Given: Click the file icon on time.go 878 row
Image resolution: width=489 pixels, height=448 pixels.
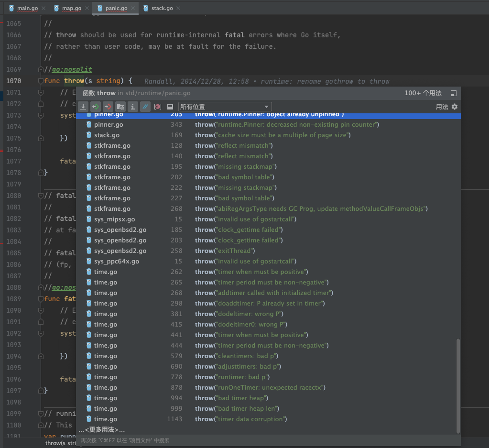Looking at the screenshot, I should (88, 387).
